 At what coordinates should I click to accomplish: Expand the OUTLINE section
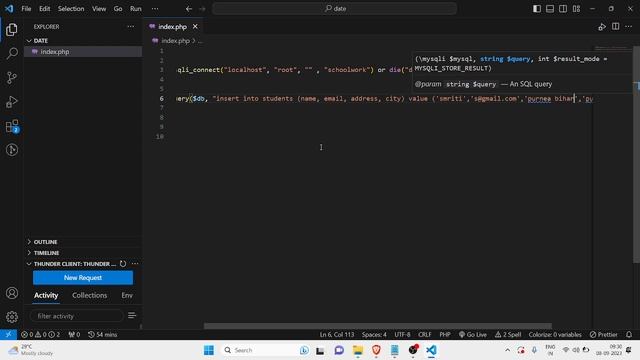click(83, 242)
